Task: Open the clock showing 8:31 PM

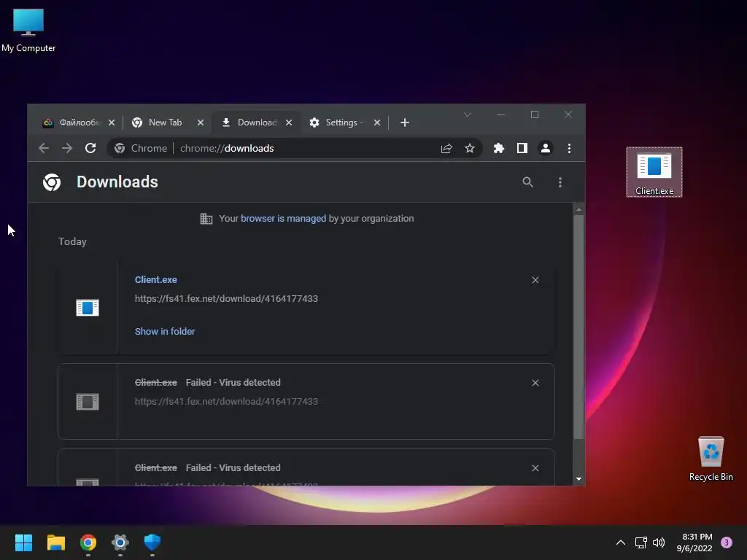Action: (x=694, y=542)
